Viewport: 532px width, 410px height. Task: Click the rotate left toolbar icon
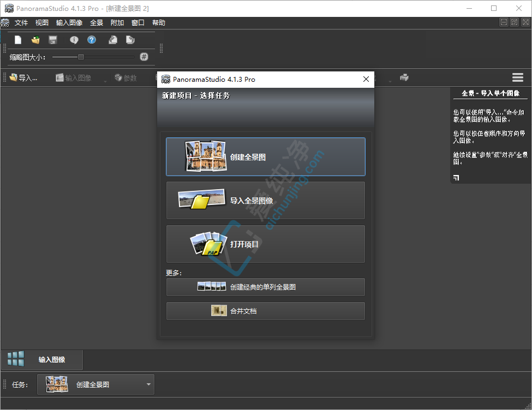[113, 40]
